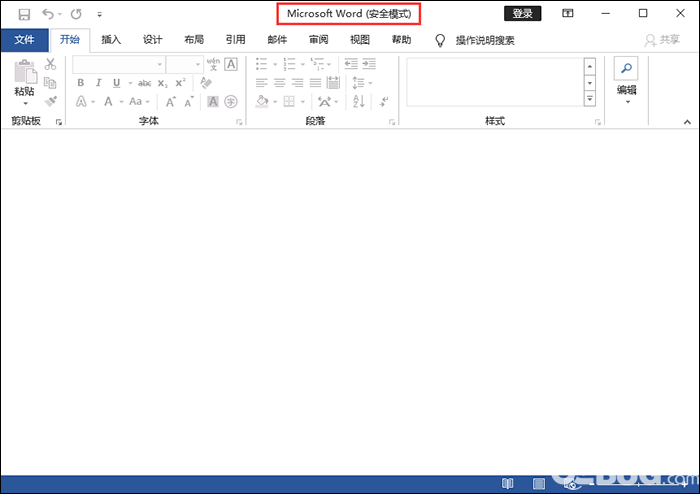Screen dimensions: 700x494
Task: Open the font size combo box
Action: (x=185, y=65)
